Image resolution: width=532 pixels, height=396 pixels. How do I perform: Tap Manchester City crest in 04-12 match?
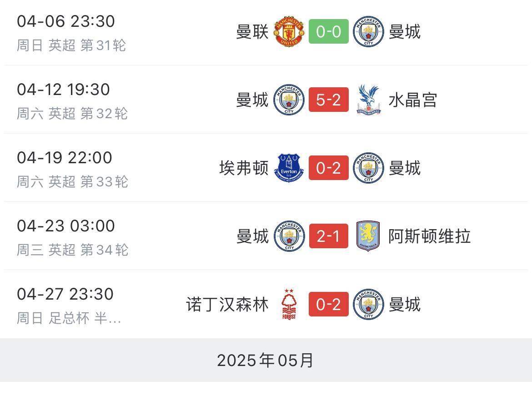coord(289,100)
